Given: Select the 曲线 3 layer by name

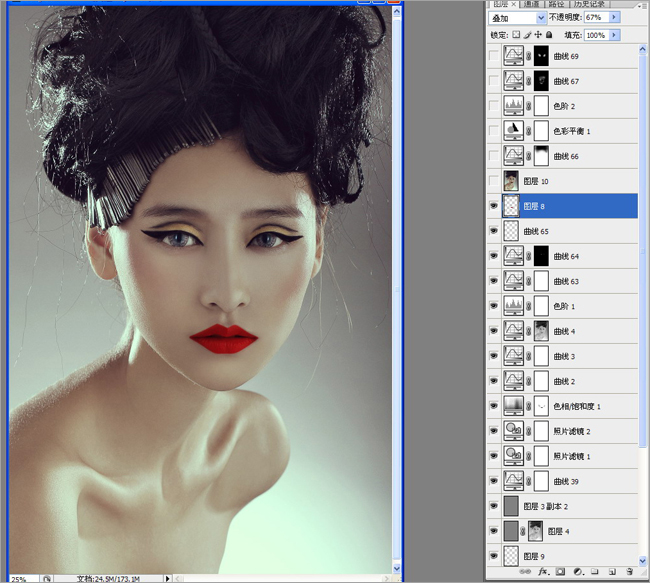Looking at the screenshot, I should tap(565, 356).
